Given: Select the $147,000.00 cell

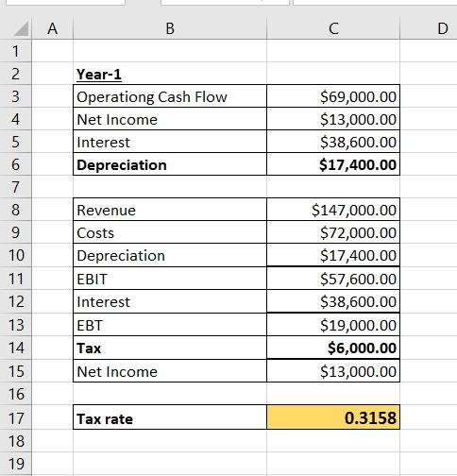Looking at the screenshot, I should (333, 210).
